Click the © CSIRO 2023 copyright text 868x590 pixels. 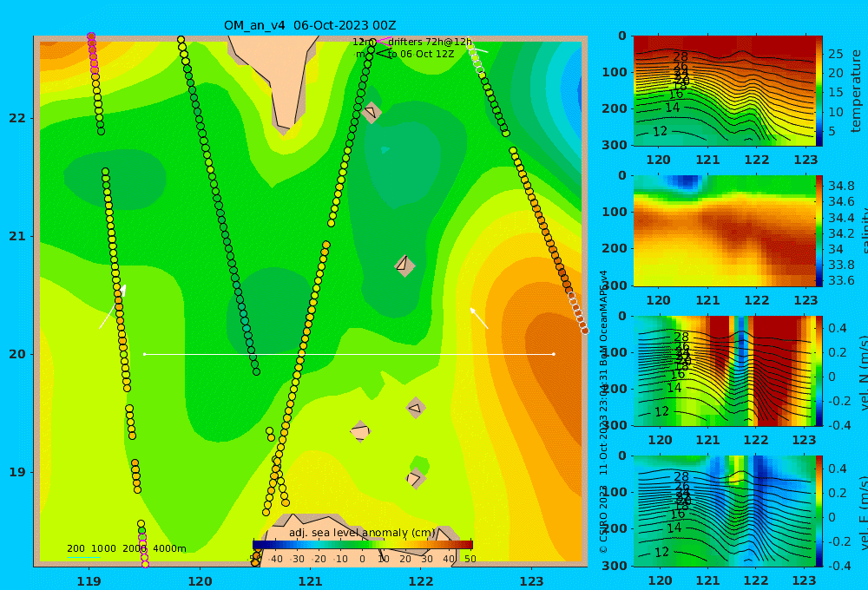coord(603,518)
